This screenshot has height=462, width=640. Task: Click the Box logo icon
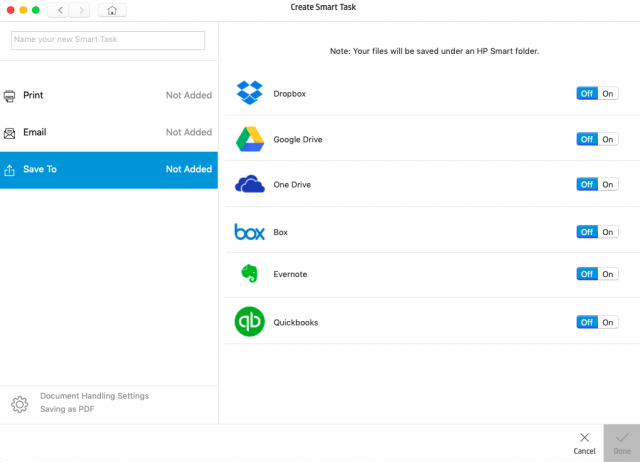[249, 232]
